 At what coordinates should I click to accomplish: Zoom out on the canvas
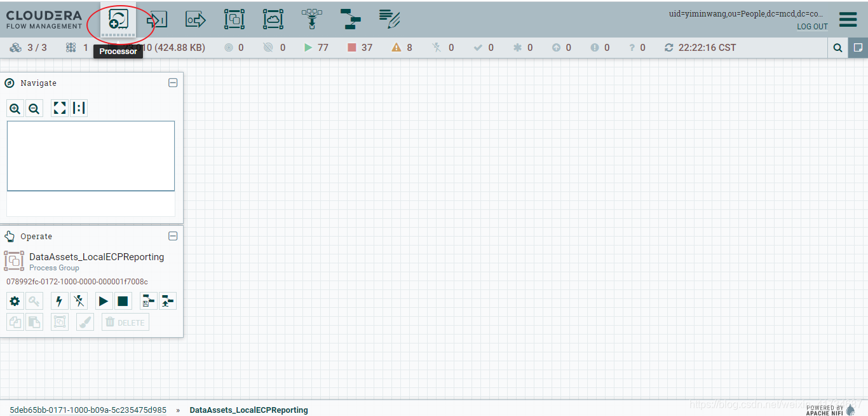[34, 109]
